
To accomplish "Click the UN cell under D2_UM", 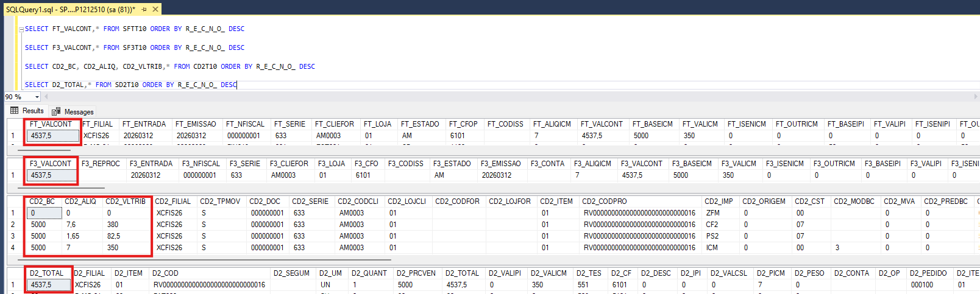I will click(332, 285).
